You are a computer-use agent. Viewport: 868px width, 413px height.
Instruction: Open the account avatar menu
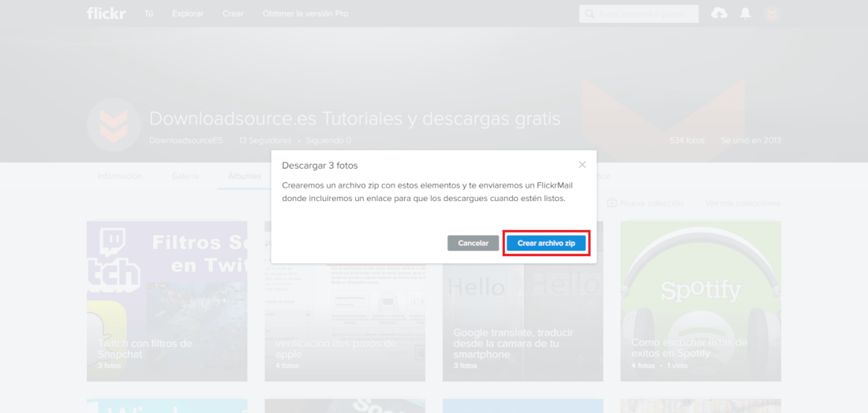click(772, 14)
